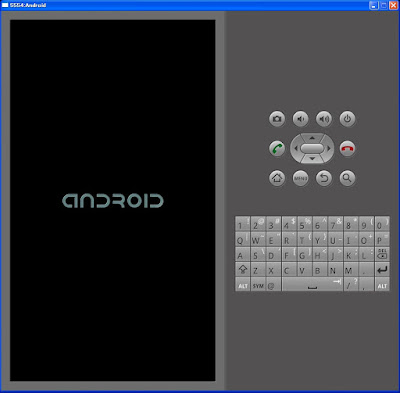Click the space bar key
400x393 pixels.
pos(312,284)
